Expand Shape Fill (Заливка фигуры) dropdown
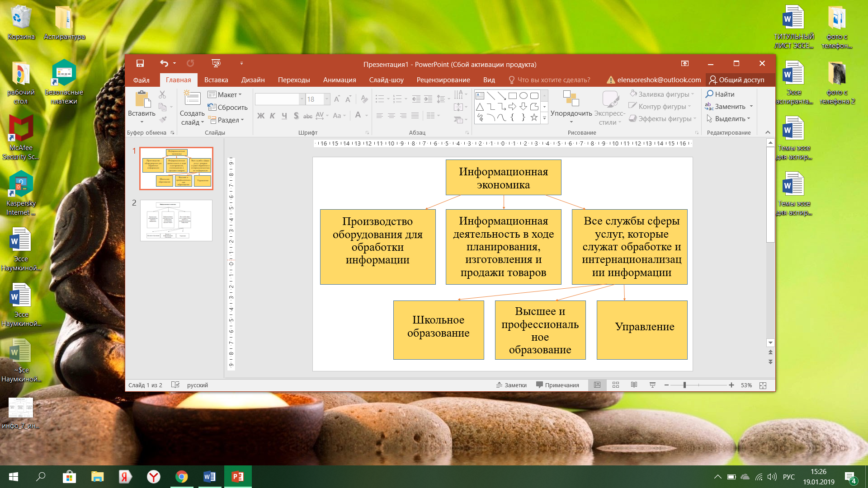Viewport: 868px width, 488px height. click(692, 94)
